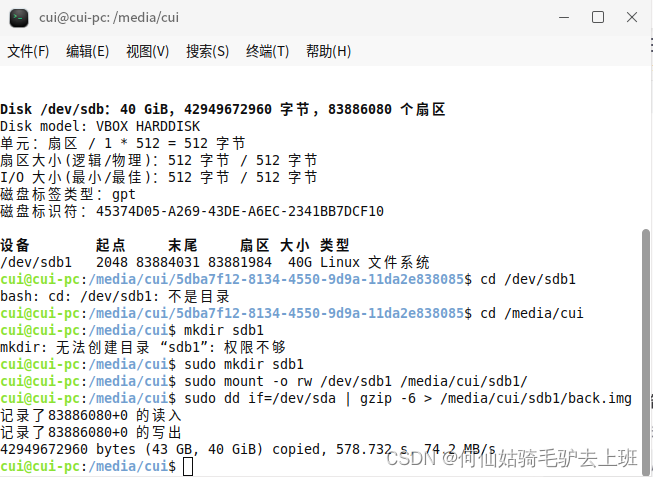Viewport: 653px width, 477px height.
Task: Click mkdir error 无法创建目录 权限不够 line
Action: (143, 347)
